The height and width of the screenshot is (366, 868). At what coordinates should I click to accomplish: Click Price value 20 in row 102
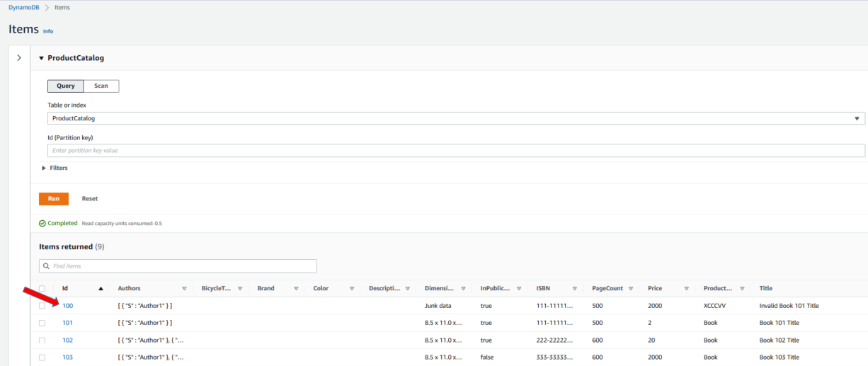tap(651, 340)
